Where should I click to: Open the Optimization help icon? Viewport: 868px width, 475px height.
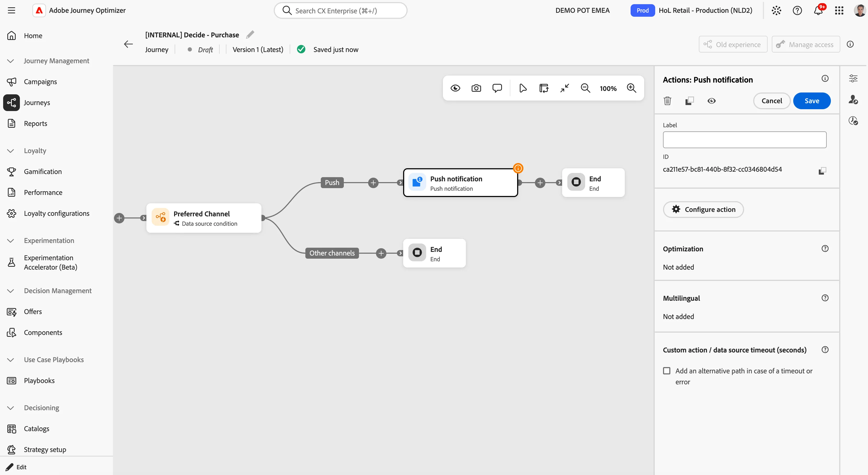click(x=825, y=249)
